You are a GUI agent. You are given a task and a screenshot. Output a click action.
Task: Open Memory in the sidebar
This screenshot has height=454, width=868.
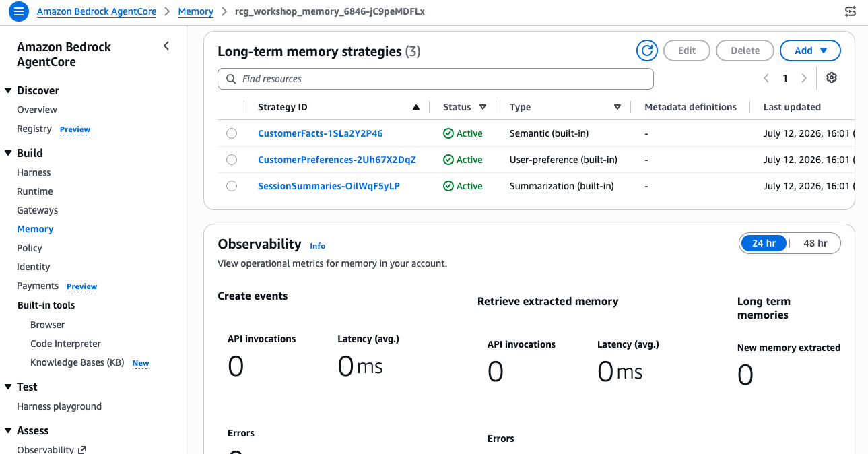tap(35, 229)
